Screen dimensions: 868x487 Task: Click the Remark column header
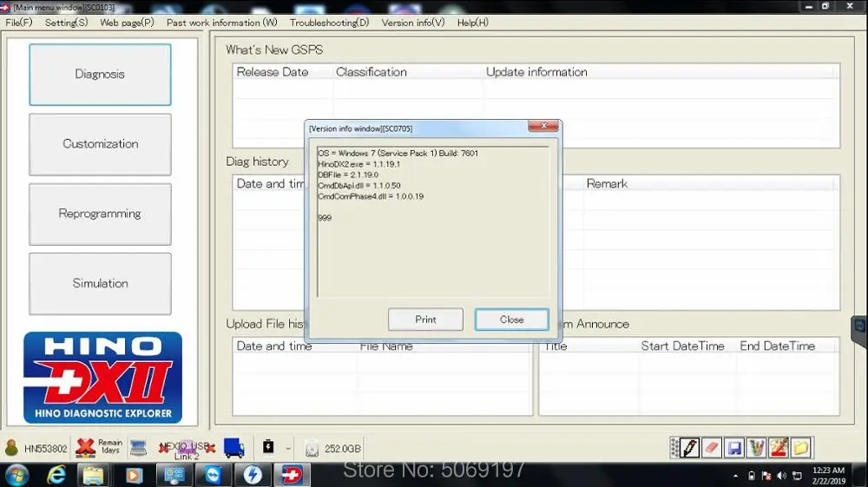coord(607,184)
